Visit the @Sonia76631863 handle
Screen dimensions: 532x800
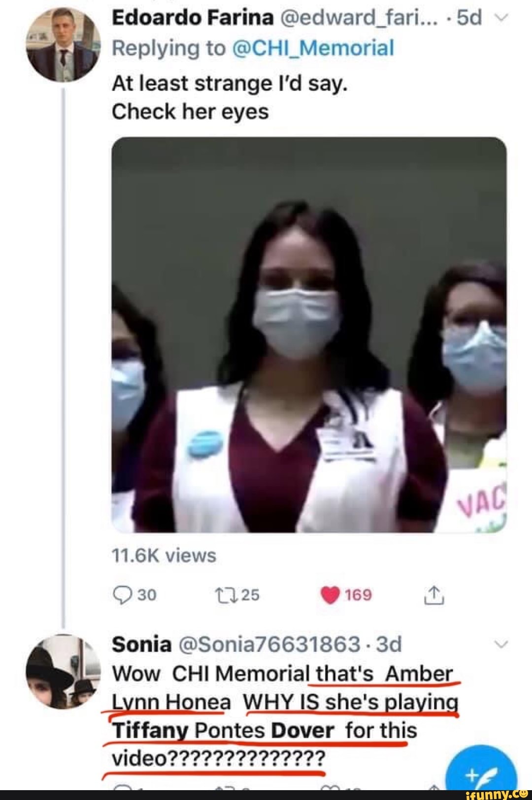(269, 644)
